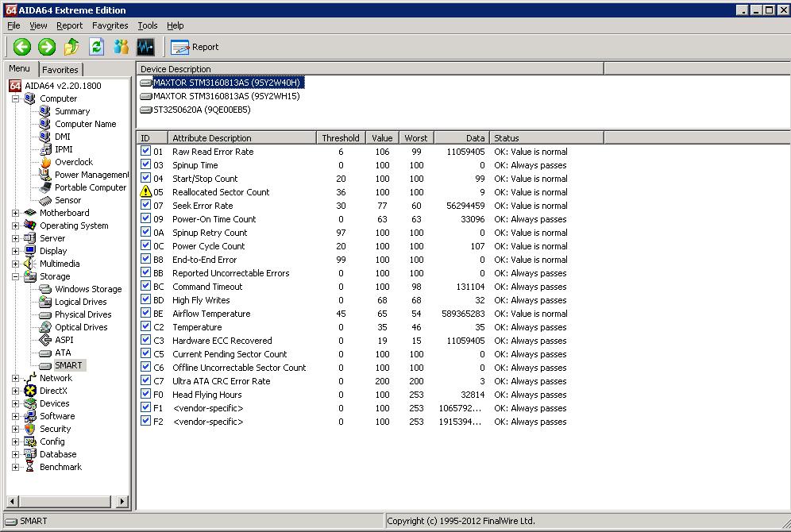
Task: Select the ST3250620A drive icon
Action: pyautogui.click(x=146, y=110)
